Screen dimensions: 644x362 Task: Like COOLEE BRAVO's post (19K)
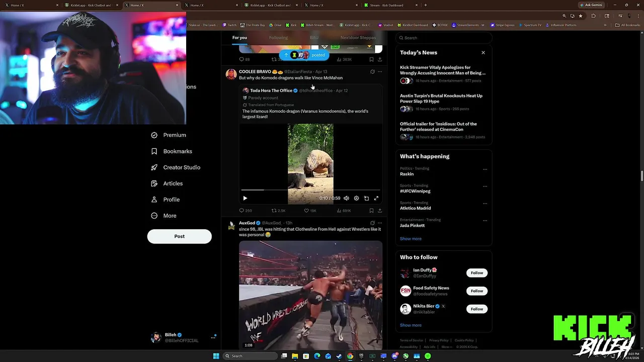point(310,211)
